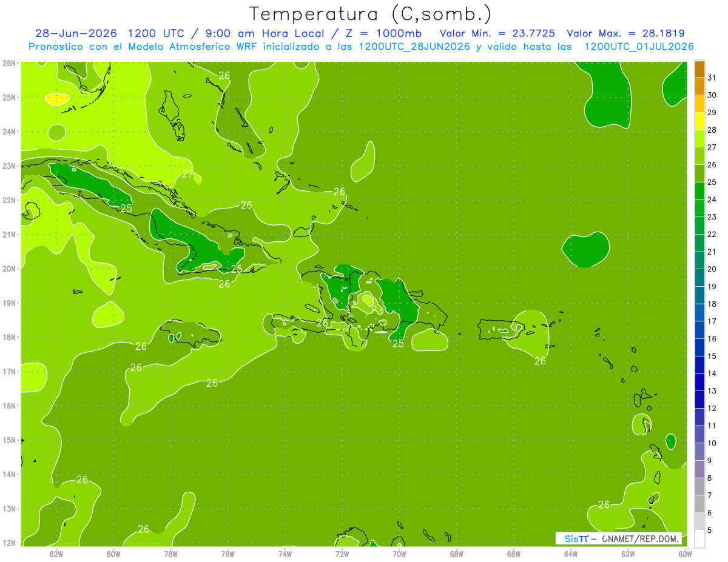Click the latitude axis label "12N"
The width and height of the screenshot is (728, 562).
(x=9, y=543)
